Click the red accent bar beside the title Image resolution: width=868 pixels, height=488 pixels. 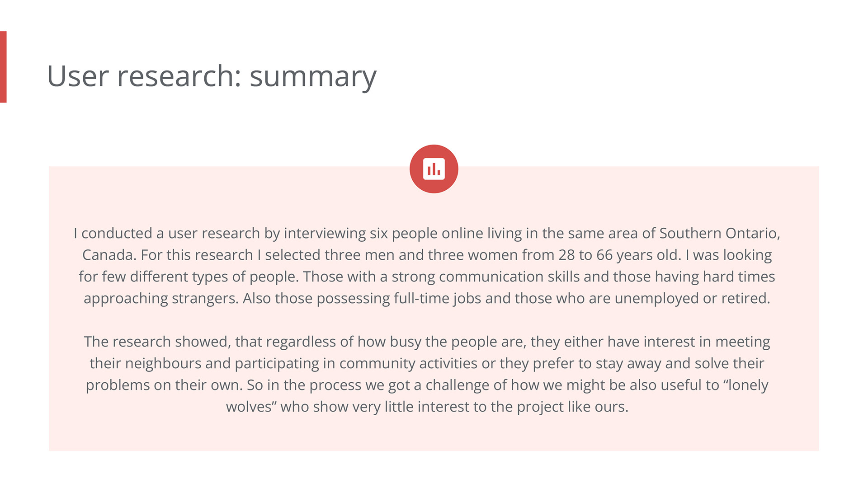3,67
